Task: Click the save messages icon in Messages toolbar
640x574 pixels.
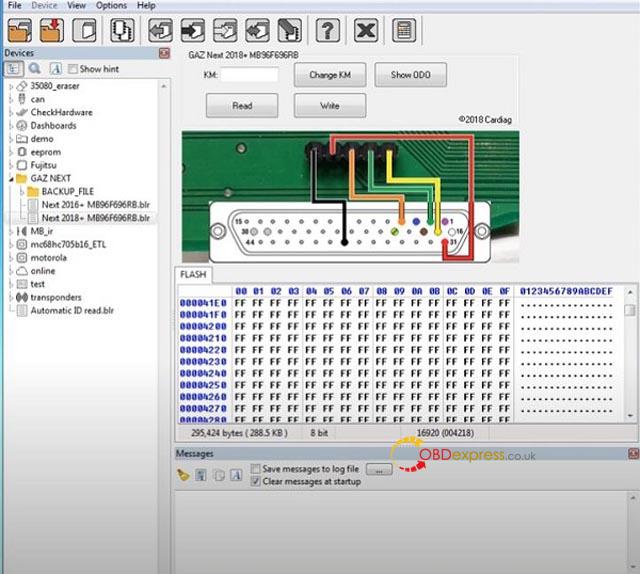Action: (x=200, y=475)
